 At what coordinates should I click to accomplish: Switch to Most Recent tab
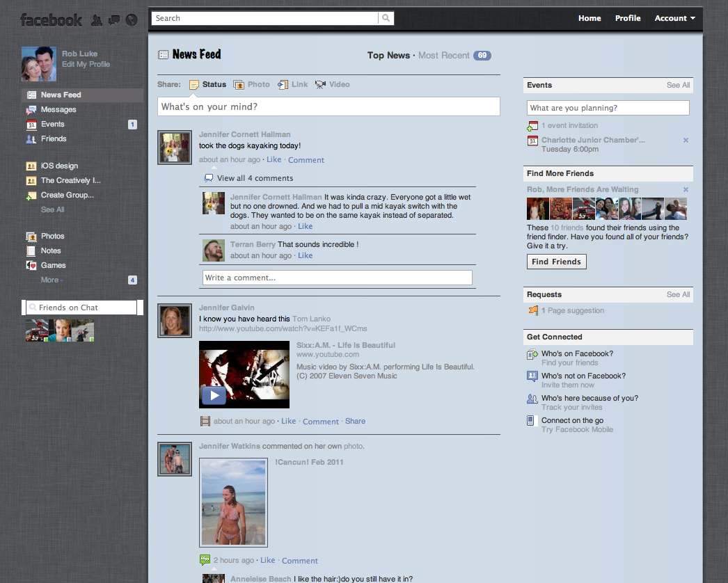tap(444, 55)
